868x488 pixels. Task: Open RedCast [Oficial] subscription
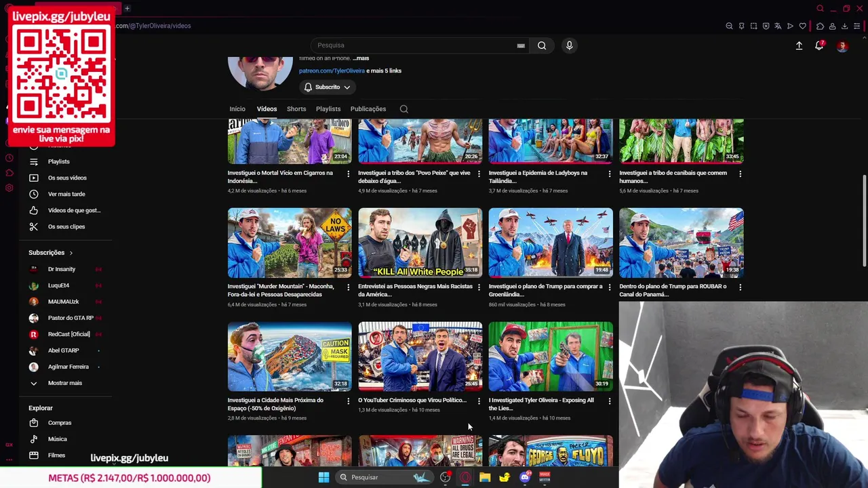pyautogui.click(x=68, y=334)
